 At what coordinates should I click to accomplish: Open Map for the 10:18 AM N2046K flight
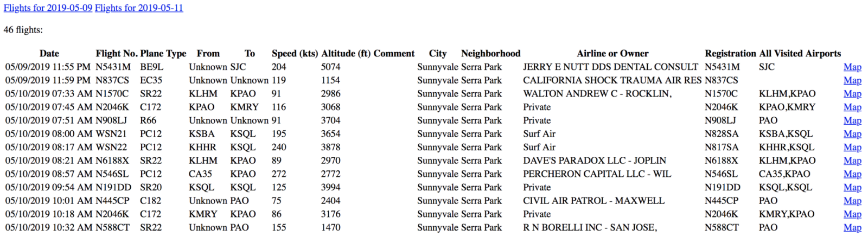click(x=852, y=214)
